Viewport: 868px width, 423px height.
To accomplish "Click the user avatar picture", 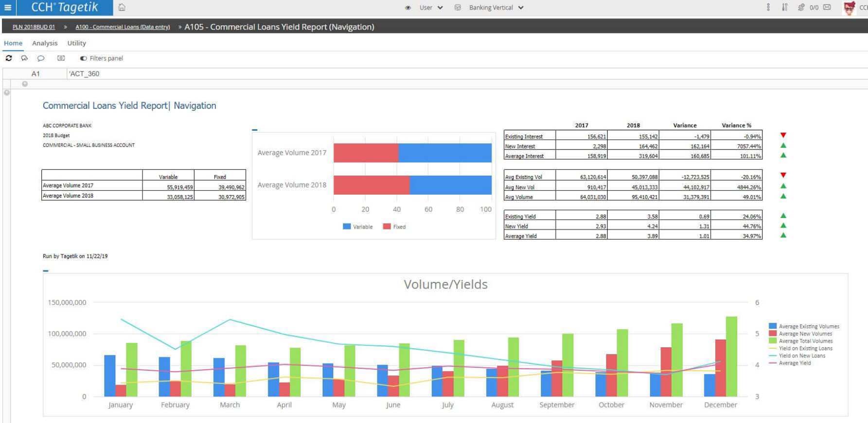I will click(x=849, y=8).
